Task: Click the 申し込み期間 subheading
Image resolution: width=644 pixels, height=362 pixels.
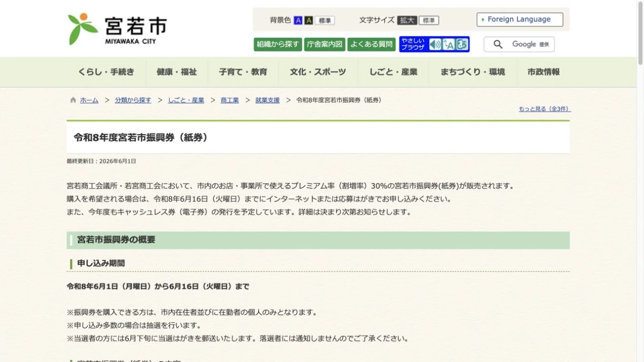Action: coord(101,263)
